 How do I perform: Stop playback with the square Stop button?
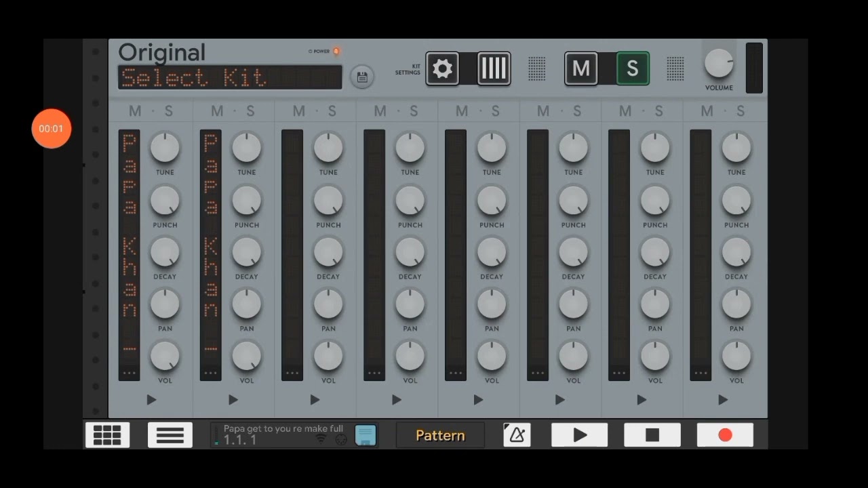pyautogui.click(x=652, y=435)
